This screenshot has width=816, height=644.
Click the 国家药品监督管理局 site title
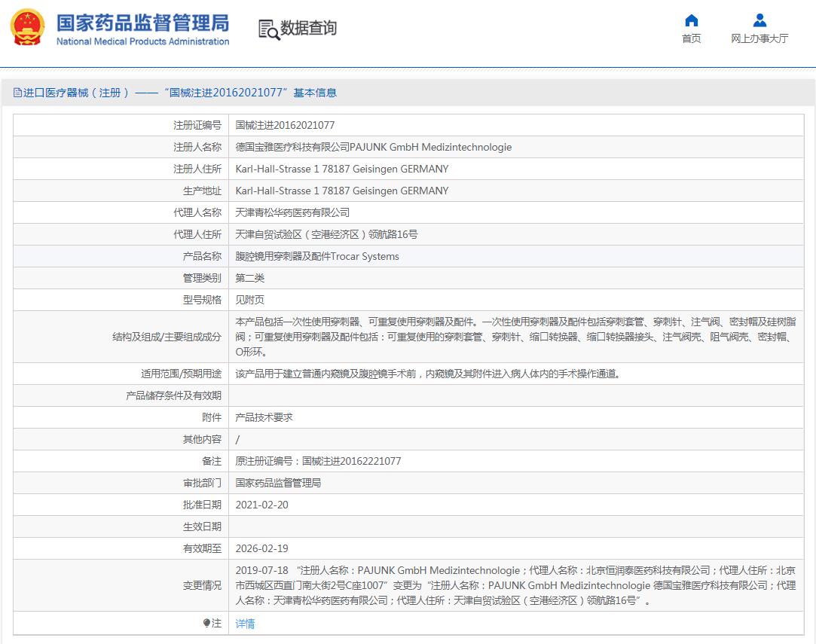142,23
